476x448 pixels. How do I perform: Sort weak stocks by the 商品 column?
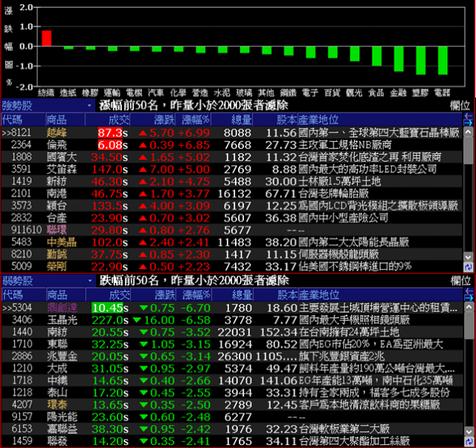65,295
